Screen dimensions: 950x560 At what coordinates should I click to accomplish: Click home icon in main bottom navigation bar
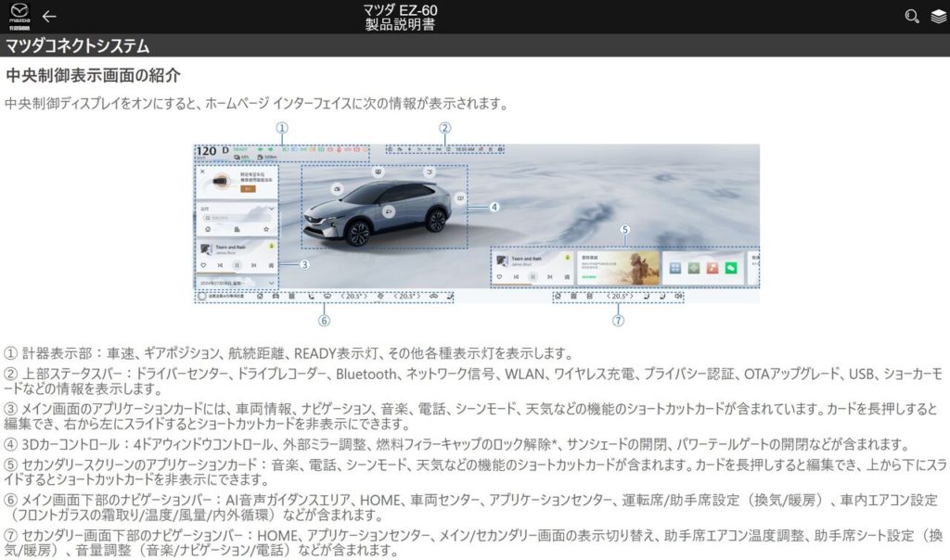coord(260,296)
